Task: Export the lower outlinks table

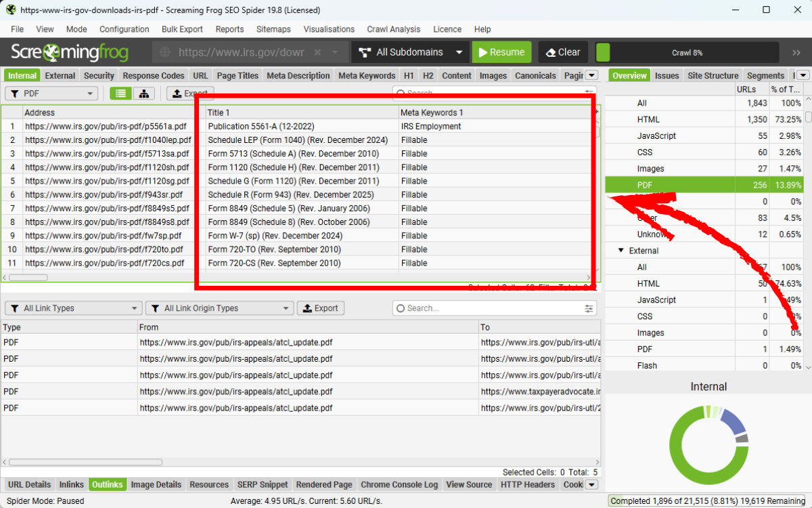Action: [320, 308]
